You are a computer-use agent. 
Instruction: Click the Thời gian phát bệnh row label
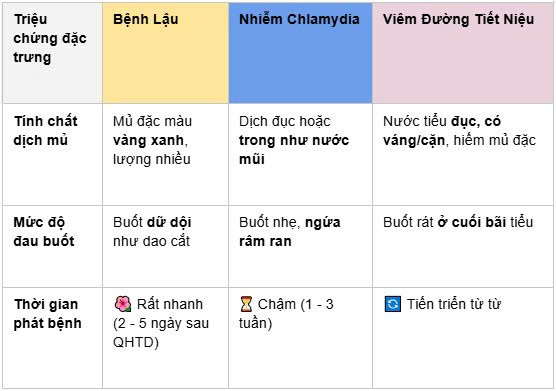(x=48, y=314)
